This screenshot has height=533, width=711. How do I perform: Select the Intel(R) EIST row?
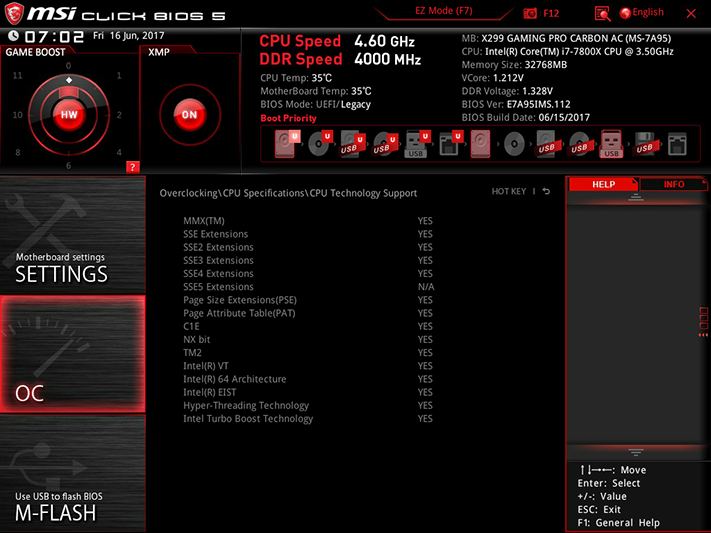click(x=308, y=392)
